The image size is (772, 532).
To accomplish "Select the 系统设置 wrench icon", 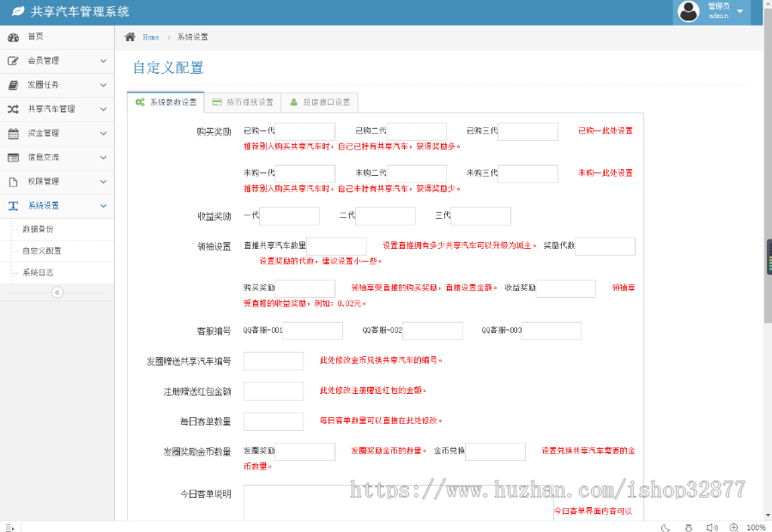I will (x=15, y=205).
